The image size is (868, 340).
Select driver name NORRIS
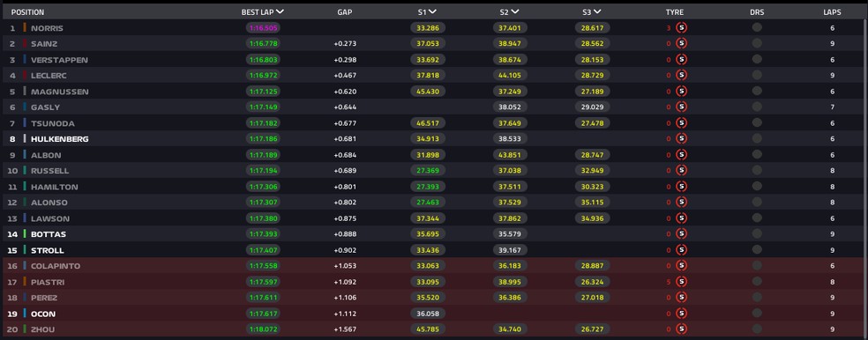(47, 28)
